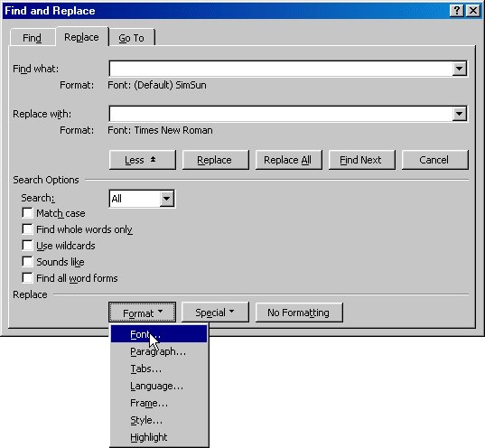Open the Go To tab

132,38
